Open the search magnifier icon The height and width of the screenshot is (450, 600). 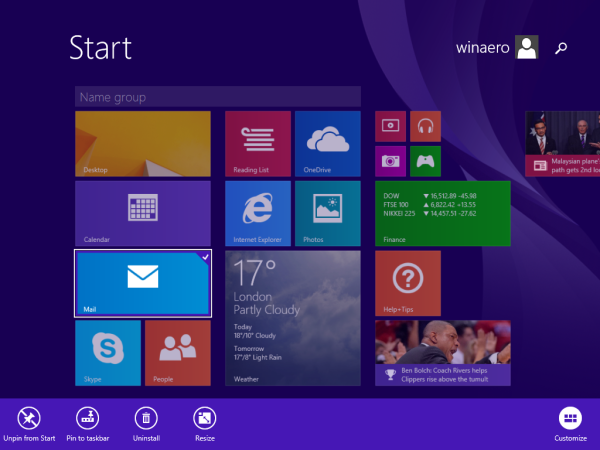tap(561, 48)
